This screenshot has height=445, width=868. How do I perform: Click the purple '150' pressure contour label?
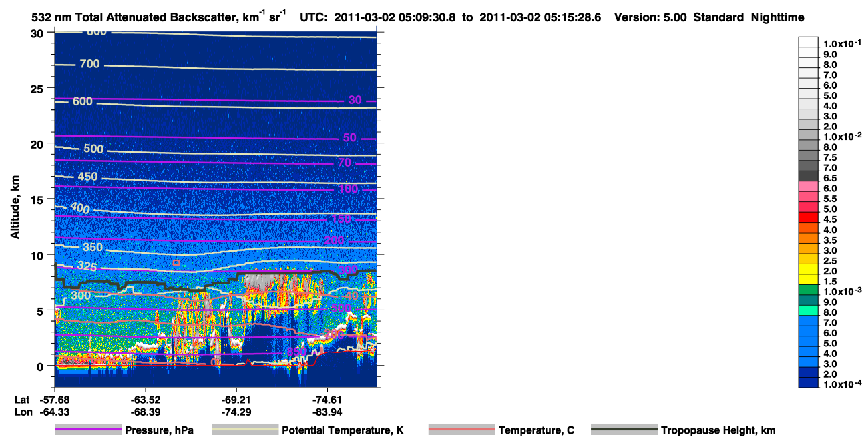coord(341,219)
